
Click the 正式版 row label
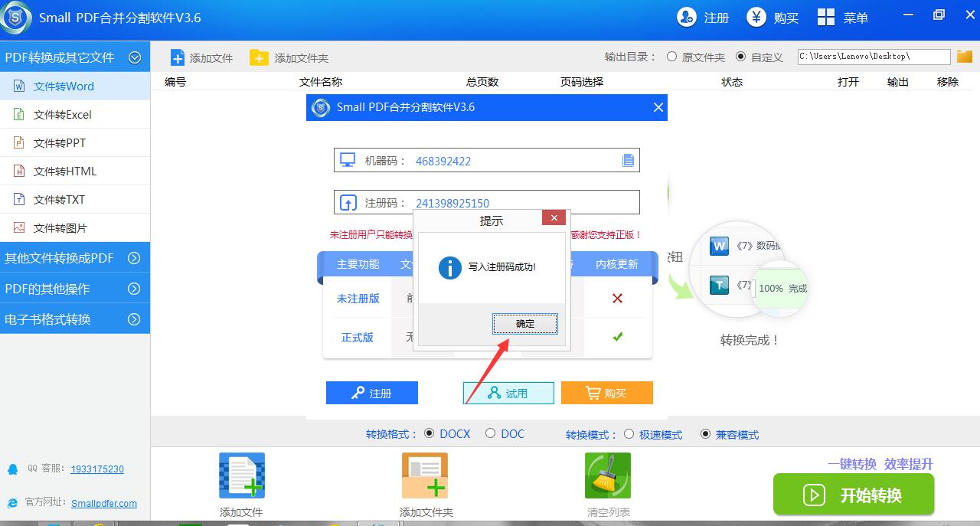(x=358, y=338)
